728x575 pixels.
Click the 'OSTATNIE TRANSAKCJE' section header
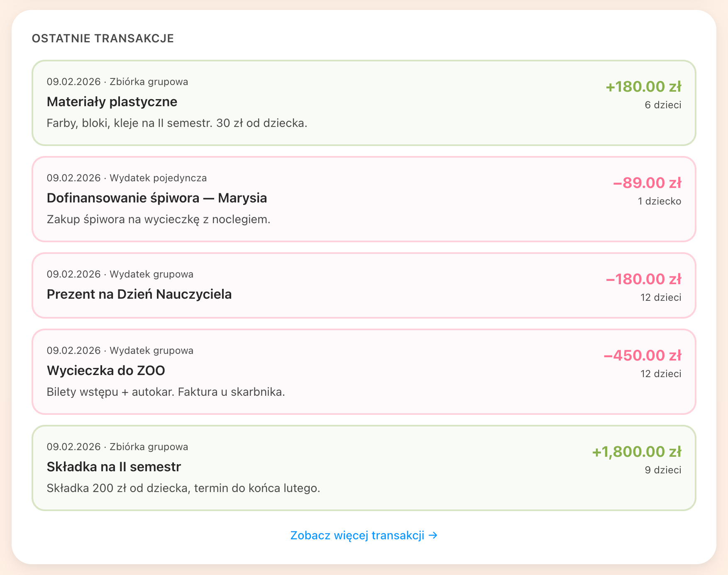(103, 38)
